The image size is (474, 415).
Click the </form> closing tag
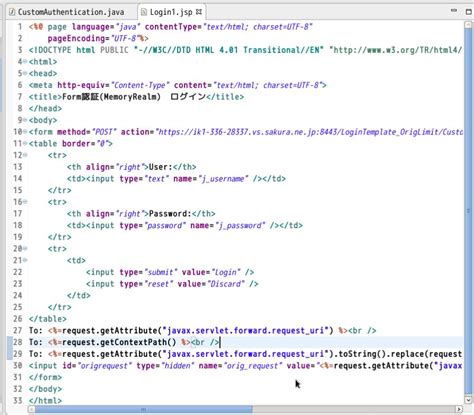pyautogui.click(x=45, y=377)
